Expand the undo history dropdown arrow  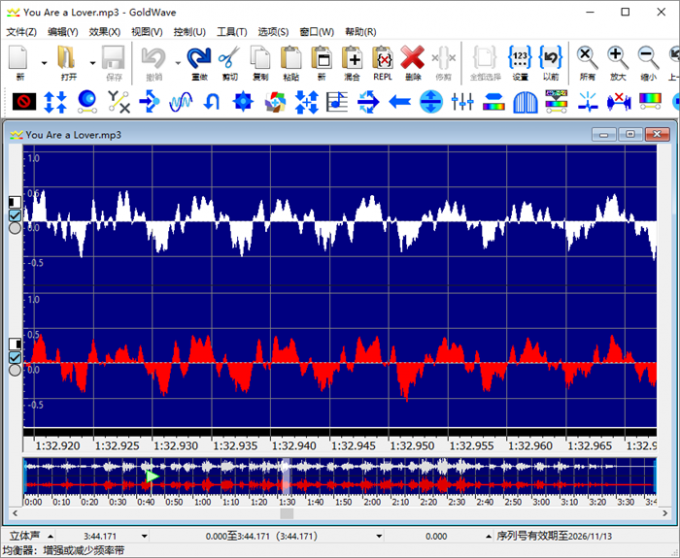178,63
